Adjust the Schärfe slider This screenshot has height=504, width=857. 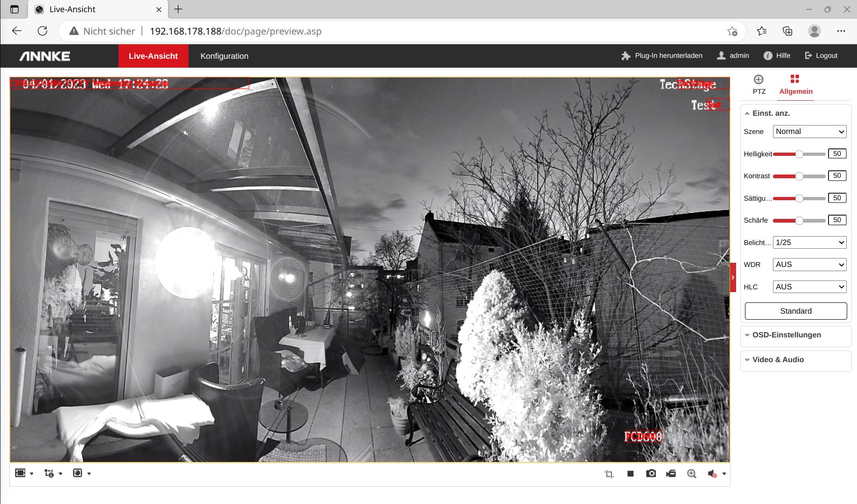click(x=799, y=220)
